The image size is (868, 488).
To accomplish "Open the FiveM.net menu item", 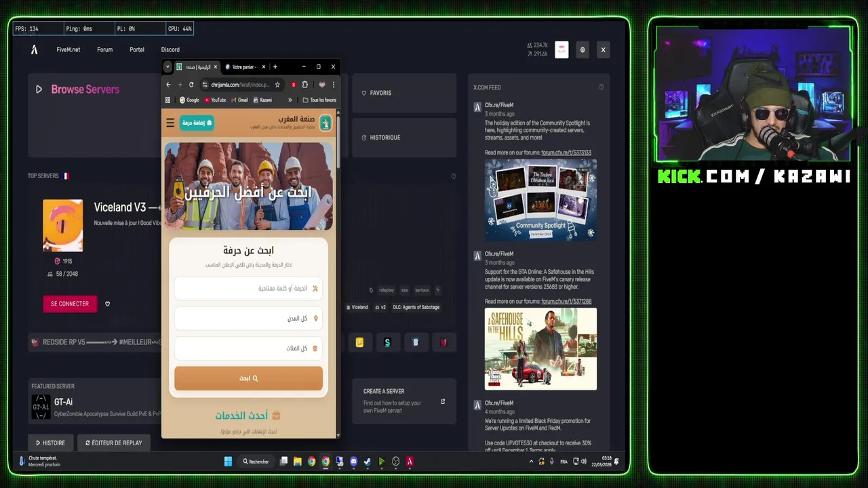I will (68, 49).
